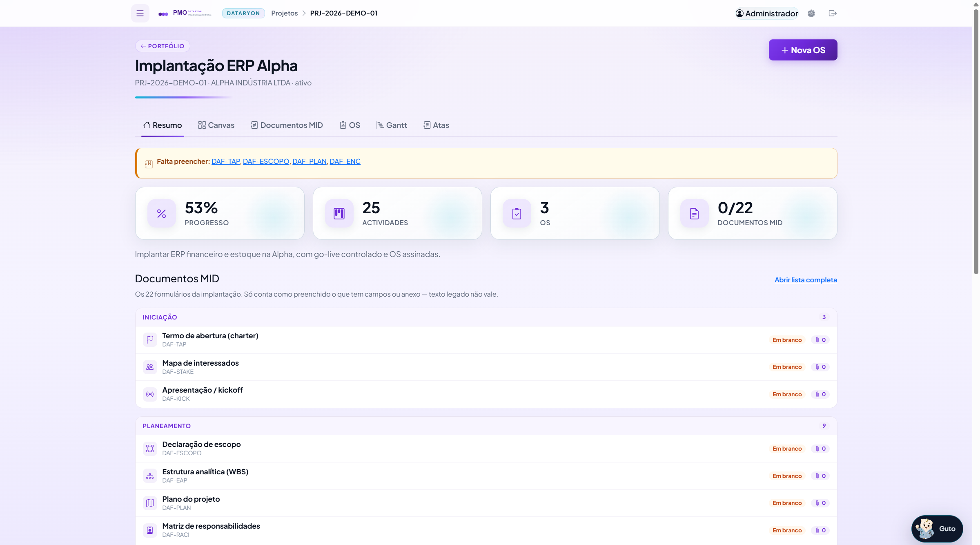The height and width of the screenshot is (545, 980).
Task: Click attachment count for Mapa de interessados
Action: (820, 367)
